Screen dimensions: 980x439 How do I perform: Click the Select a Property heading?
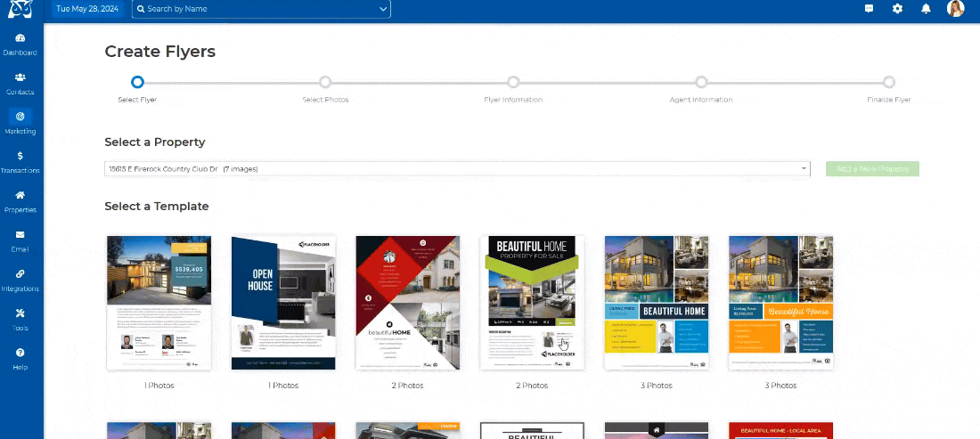154,142
